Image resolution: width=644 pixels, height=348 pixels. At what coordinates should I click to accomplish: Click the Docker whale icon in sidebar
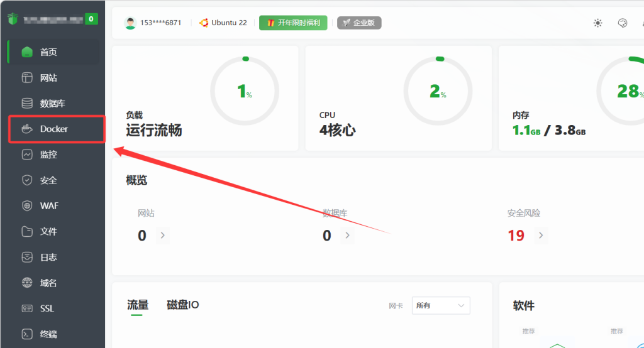tap(27, 129)
